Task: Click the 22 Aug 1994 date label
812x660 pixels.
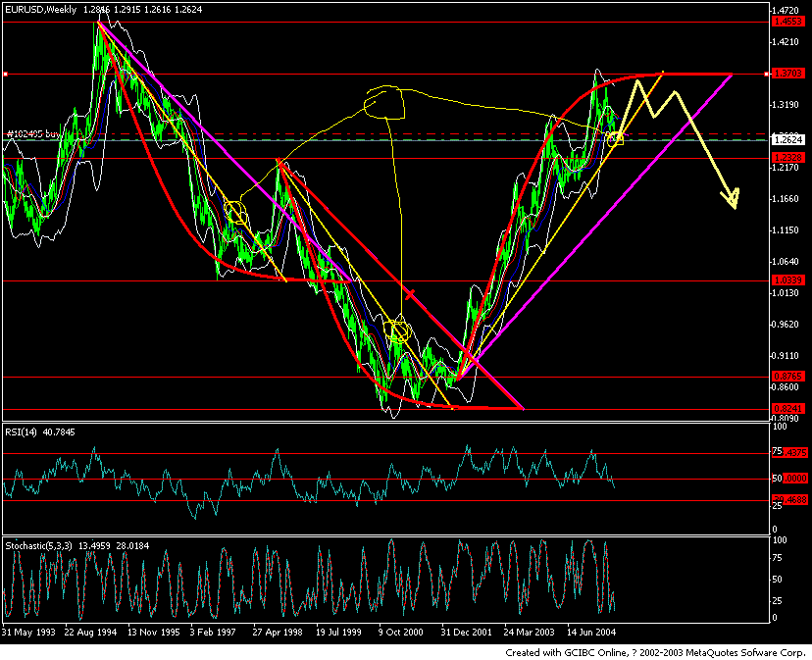Action: coord(90,632)
